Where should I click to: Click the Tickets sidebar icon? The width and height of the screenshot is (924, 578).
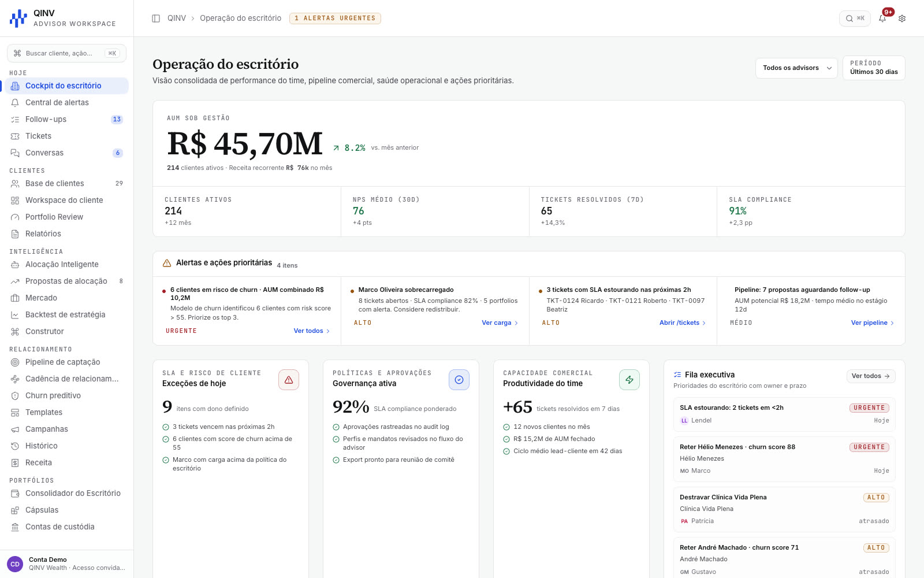(15, 136)
